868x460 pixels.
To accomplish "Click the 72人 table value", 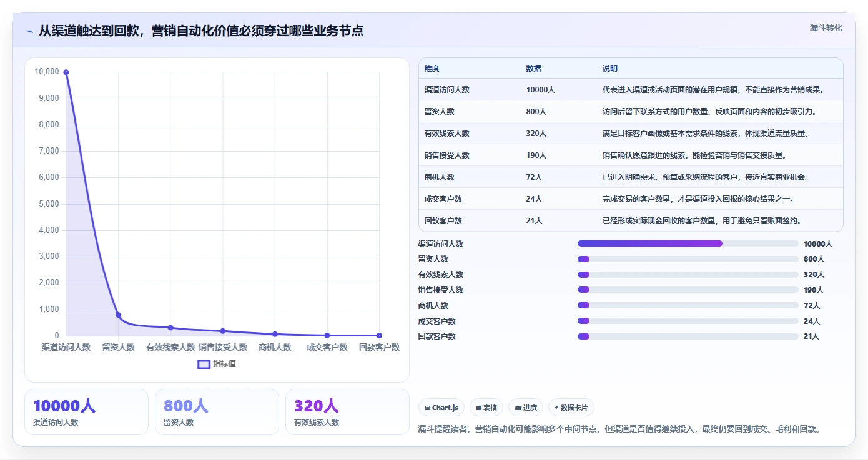I will click(x=534, y=177).
